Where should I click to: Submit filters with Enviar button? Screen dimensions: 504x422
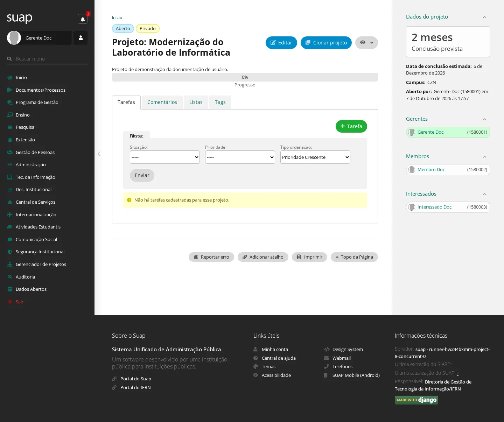[x=142, y=175]
